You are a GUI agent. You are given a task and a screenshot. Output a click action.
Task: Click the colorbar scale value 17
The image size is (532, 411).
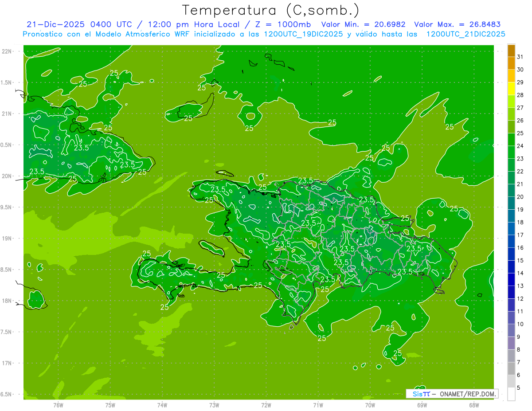point(520,235)
